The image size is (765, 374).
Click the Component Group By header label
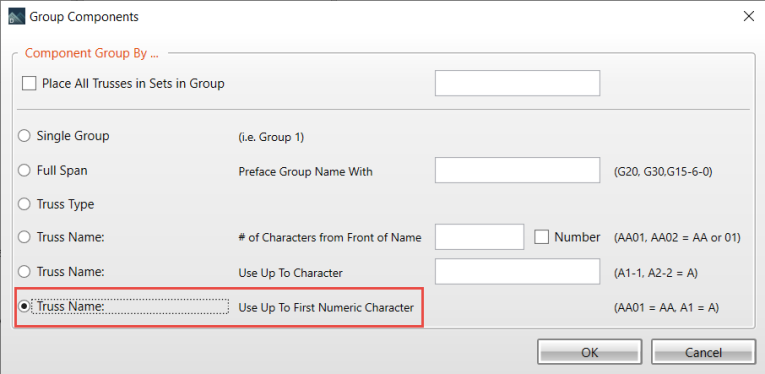pos(92,53)
